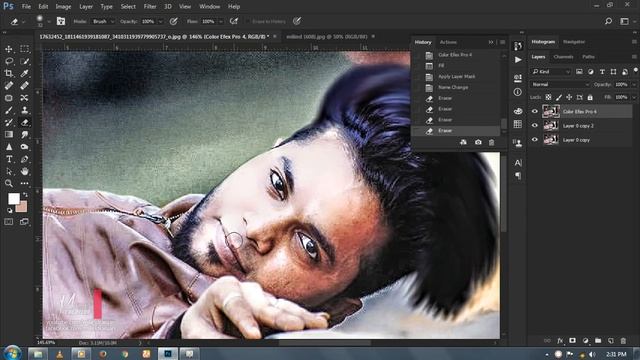Toggle lock image pixels brush icon
The width and height of the screenshot is (640, 360).
[559, 97]
